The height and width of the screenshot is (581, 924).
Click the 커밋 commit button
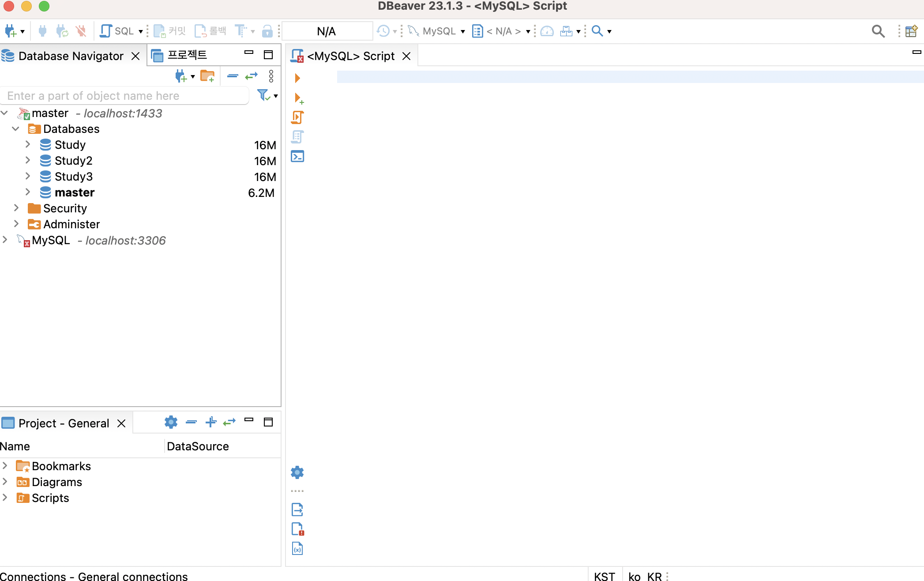pyautogui.click(x=170, y=31)
